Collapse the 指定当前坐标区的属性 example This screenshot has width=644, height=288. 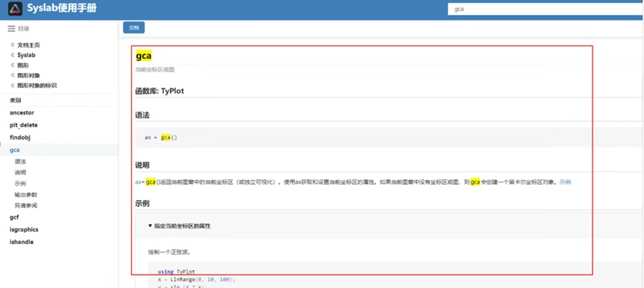[x=180, y=225]
